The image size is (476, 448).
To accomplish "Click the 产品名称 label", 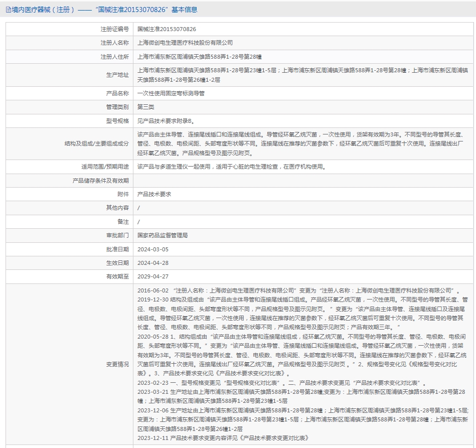I will (x=117, y=93).
